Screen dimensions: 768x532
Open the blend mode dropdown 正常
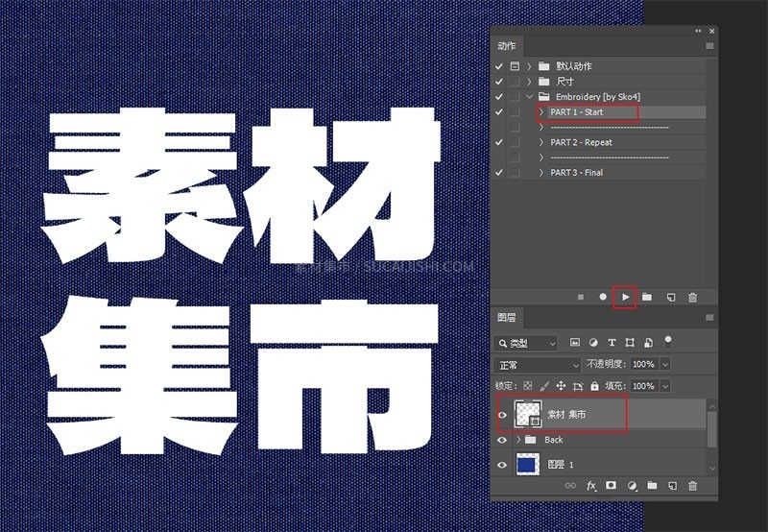[x=538, y=365]
